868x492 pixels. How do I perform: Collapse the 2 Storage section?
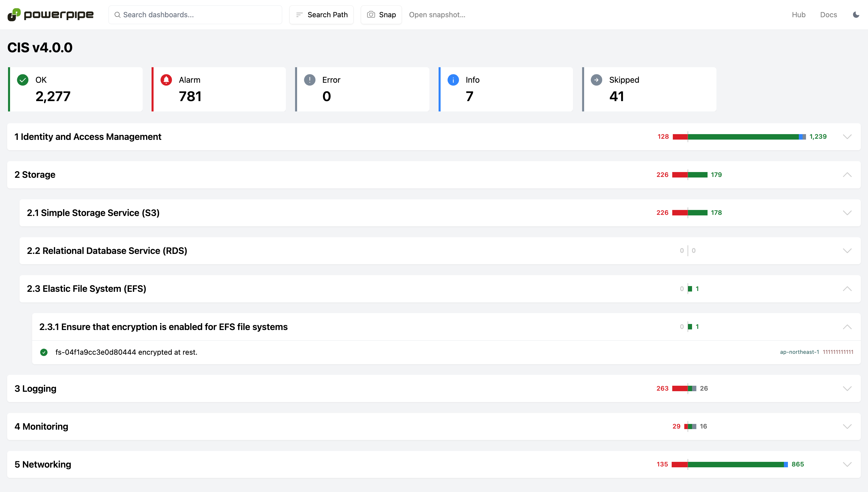pyautogui.click(x=847, y=175)
